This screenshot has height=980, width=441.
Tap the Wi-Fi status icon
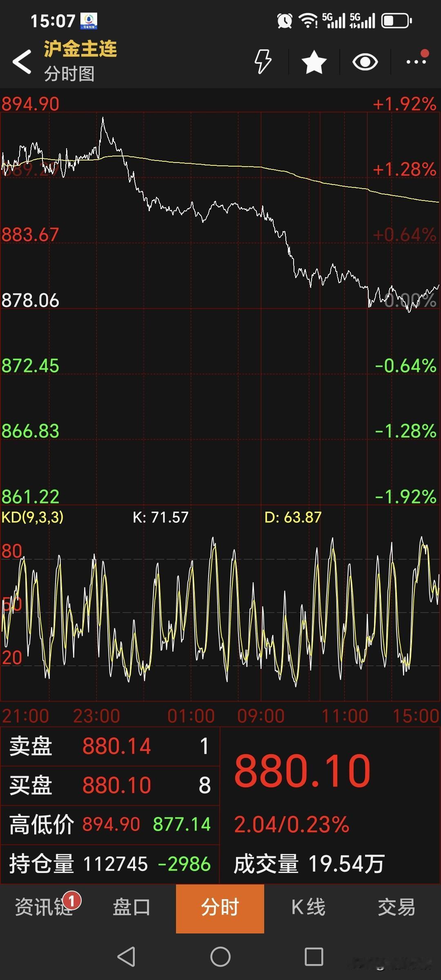pyautogui.click(x=308, y=21)
